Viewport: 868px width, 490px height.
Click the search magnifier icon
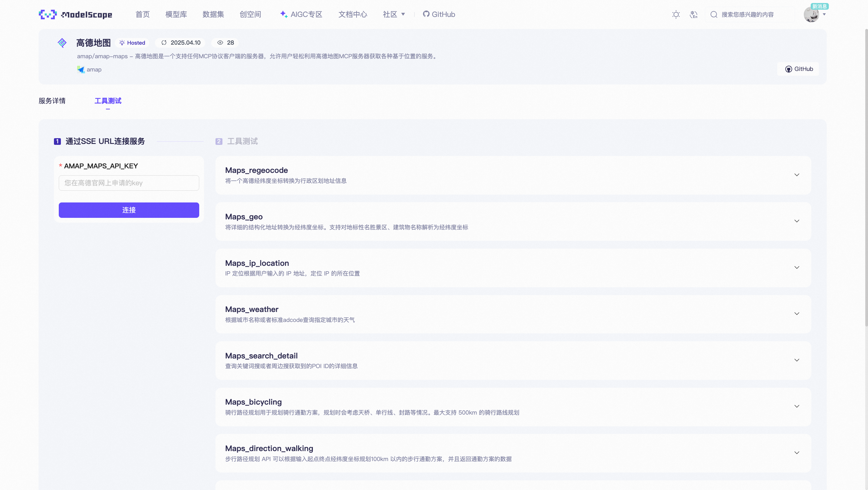point(714,14)
